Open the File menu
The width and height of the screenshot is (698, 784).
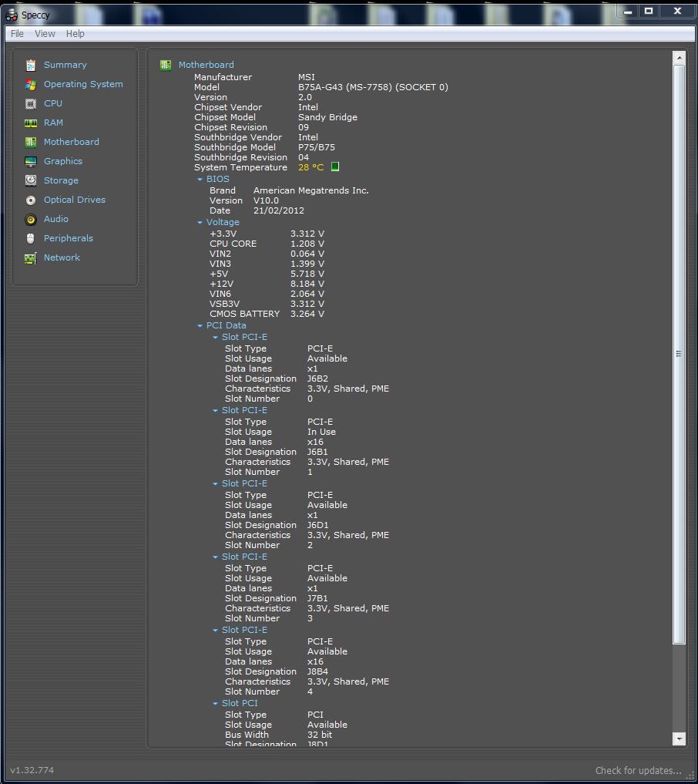click(17, 33)
